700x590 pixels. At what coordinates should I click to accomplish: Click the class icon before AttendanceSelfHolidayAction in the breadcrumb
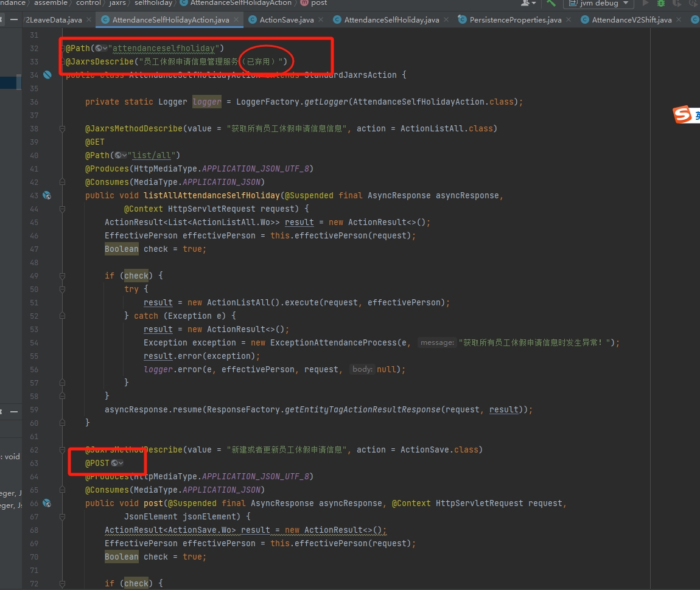point(183,2)
